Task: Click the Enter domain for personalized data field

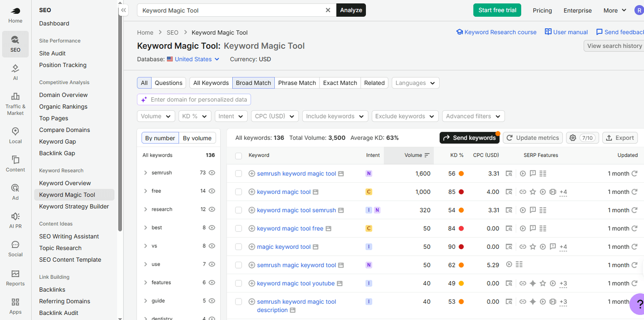Action: pyautogui.click(x=194, y=100)
